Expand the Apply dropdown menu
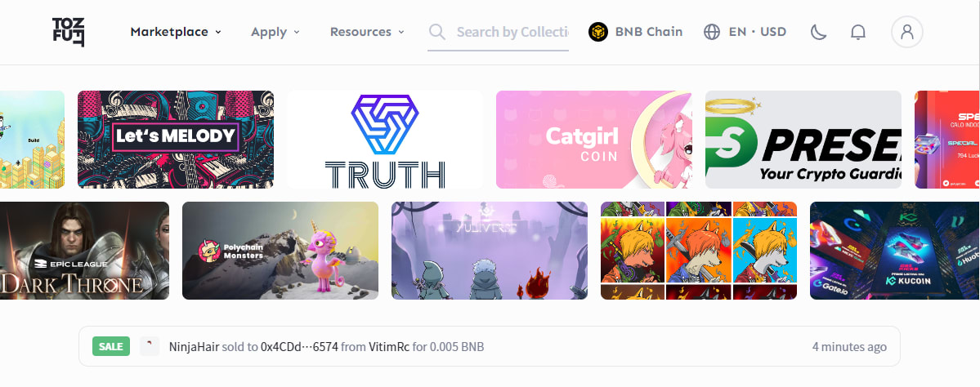The width and height of the screenshot is (980, 387). click(275, 32)
